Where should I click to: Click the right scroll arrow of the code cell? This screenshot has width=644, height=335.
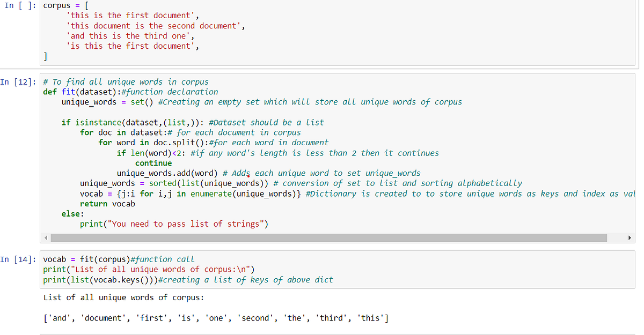click(x=629, y=237)
